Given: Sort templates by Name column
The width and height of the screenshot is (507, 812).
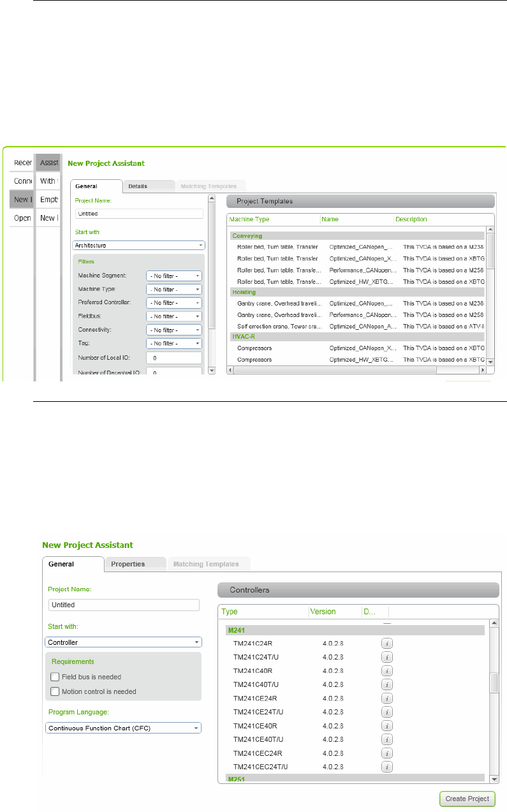Looking at the screenshot, I should (x=357, y=219).
